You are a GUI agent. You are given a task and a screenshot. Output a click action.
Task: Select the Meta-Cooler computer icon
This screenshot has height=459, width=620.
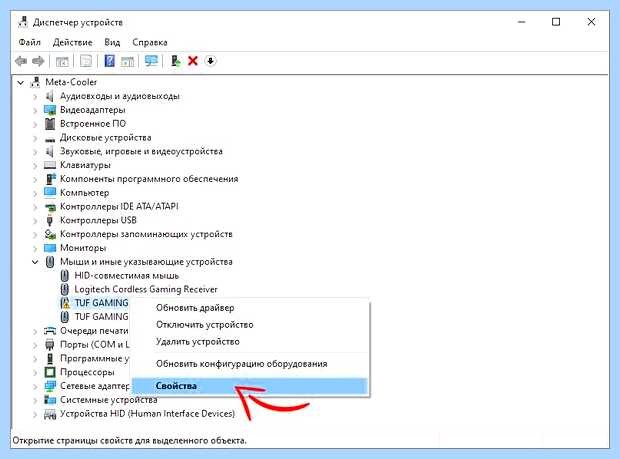click(x=36, y=82)
